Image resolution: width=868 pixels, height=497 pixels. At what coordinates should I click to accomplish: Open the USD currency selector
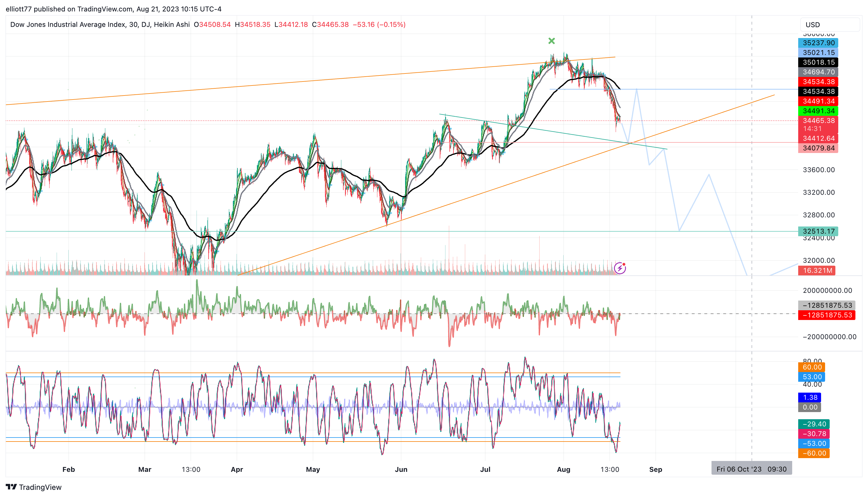click(x=830, y=25)
